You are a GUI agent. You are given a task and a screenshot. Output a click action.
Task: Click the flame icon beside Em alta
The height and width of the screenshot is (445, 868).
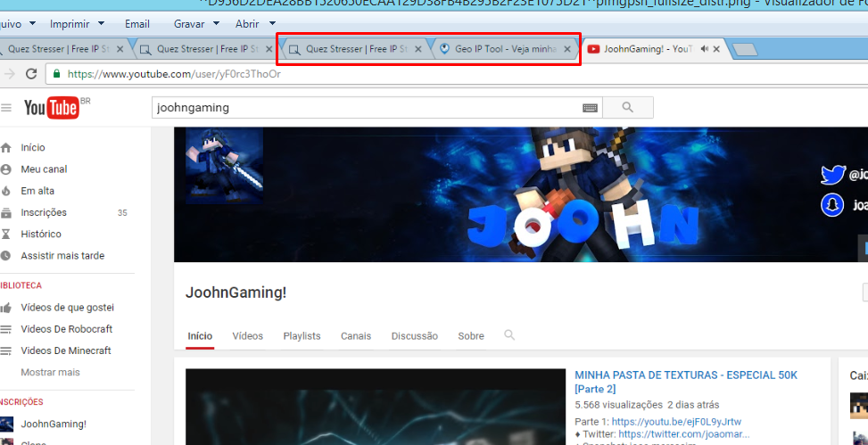6,191
